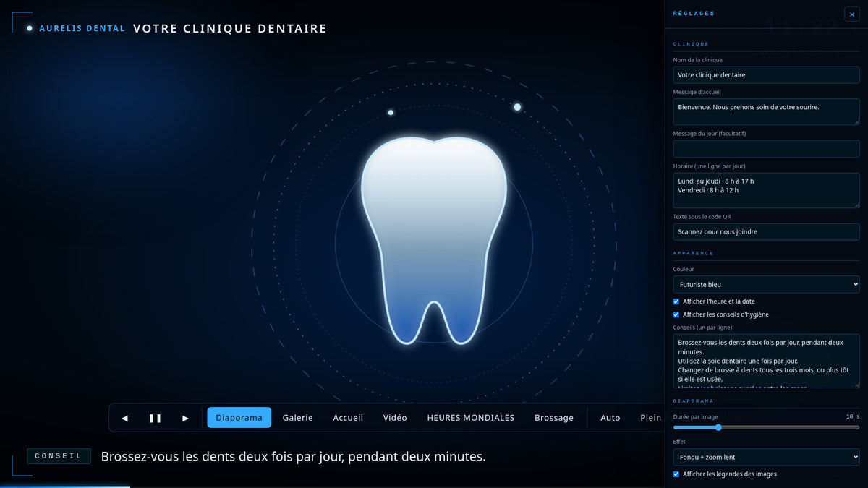Edit the Horaire text area
Screen dimensions: 868x488
[766, 190]
